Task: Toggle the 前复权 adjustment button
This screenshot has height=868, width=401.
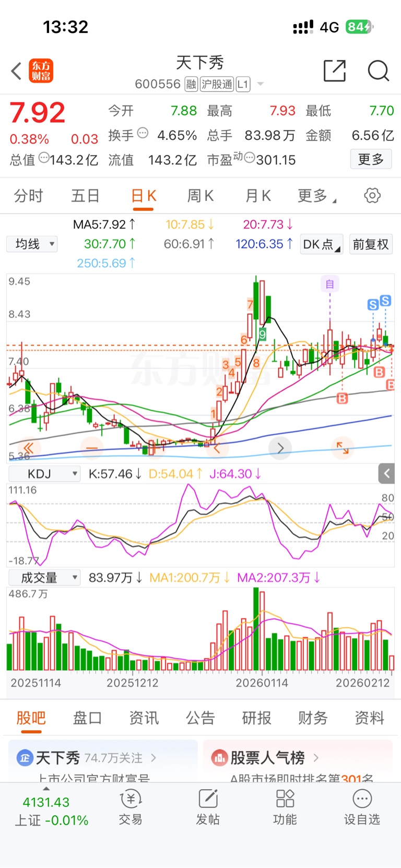Action: pos(371,244)
